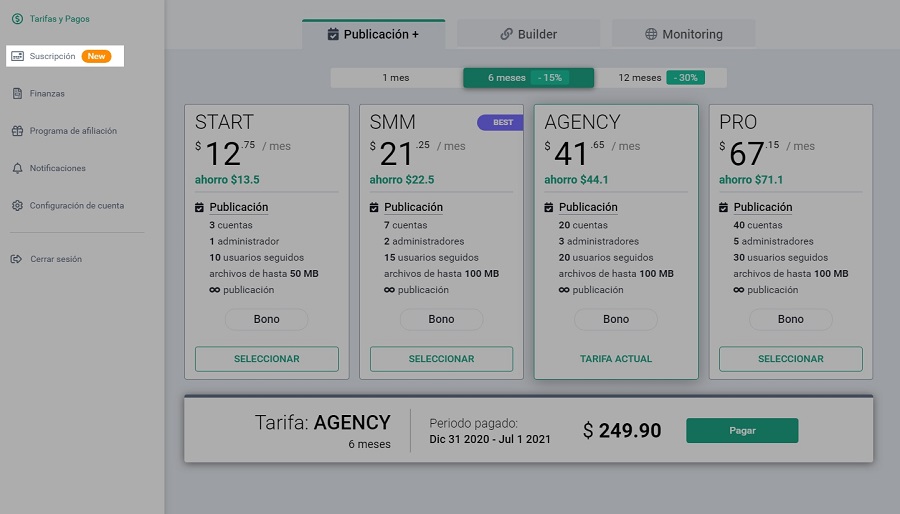Image resolution: width=900 pixels, height=514 pixels.
Task: Click the Cerrar sesión logout icon
Action: 16,259
